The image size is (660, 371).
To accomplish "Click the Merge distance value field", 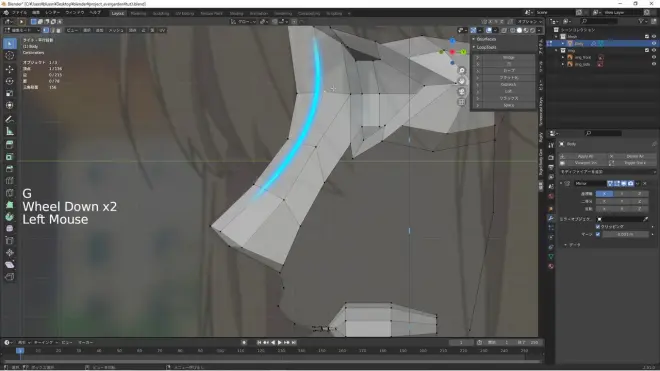I will coord(625,234).
